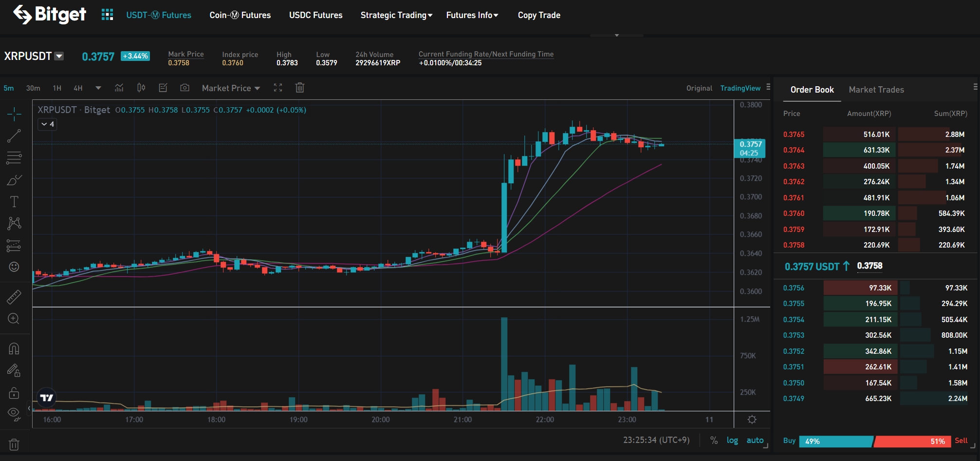Expand Strategic Trading menu

click(x=396, y=15)
